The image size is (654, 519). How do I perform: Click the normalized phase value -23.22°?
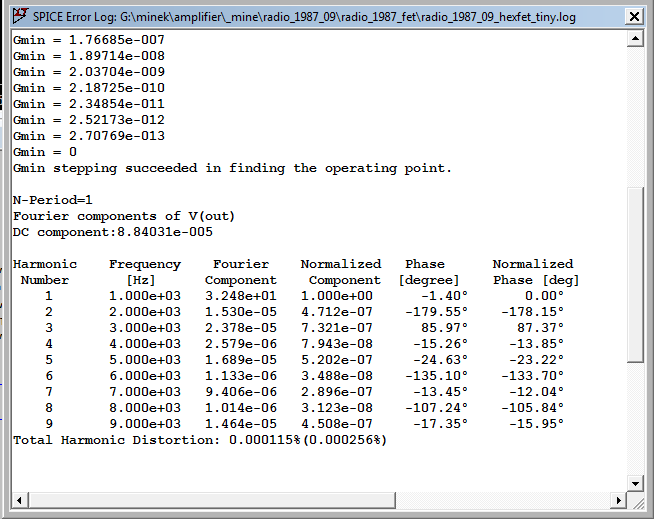537,360
